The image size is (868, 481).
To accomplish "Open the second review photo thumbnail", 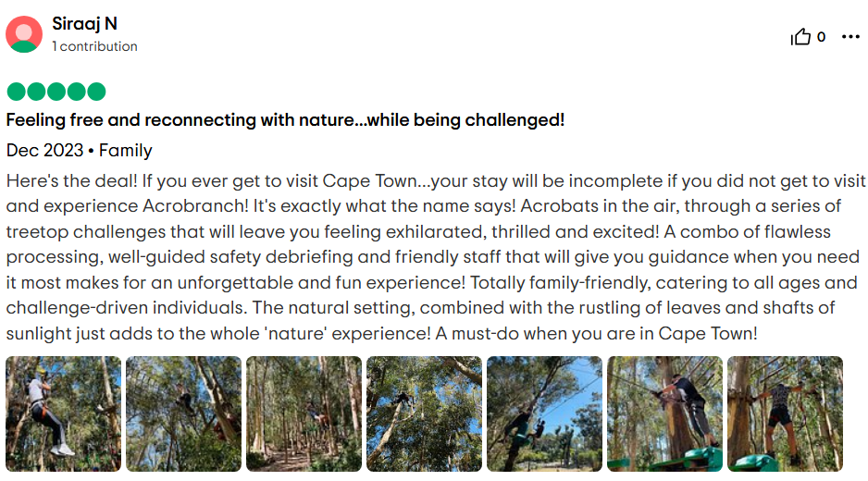I will coord(183,413).
